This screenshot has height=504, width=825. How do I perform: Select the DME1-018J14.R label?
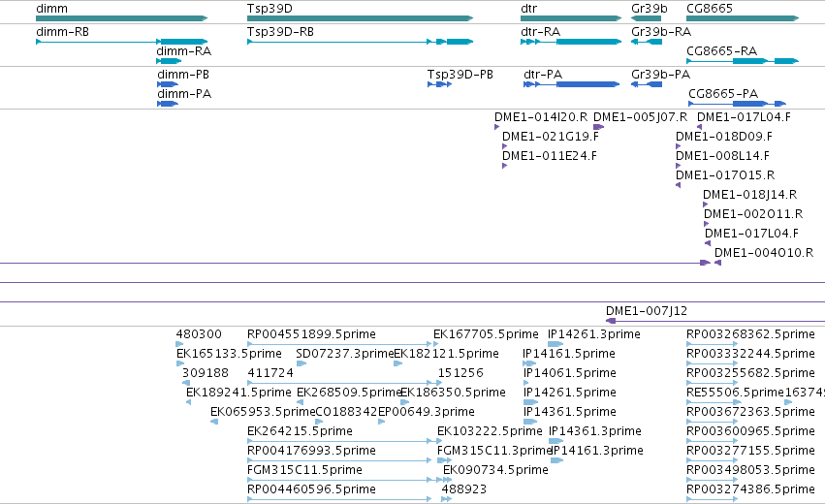coord(749,195)
